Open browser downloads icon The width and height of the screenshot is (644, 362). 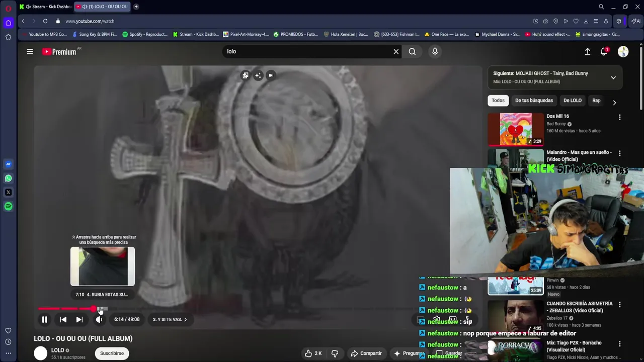point(586,21)
